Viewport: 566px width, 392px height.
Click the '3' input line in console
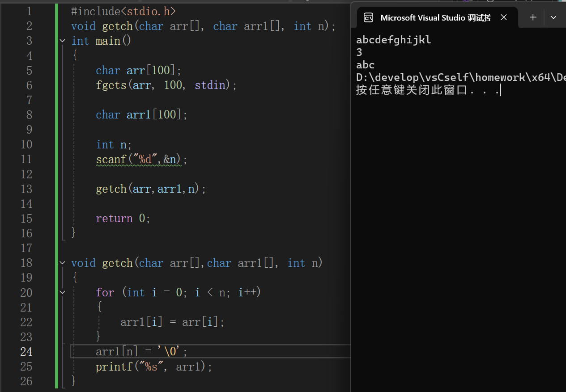(359, 52)
